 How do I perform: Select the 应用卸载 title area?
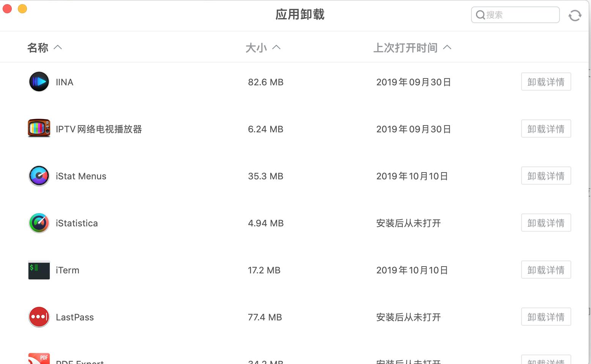click(300, 14)
